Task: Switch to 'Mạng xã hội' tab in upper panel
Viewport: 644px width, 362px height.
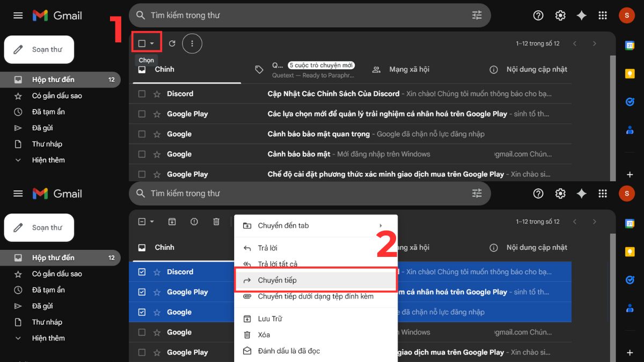Action: tap(409, 69)
